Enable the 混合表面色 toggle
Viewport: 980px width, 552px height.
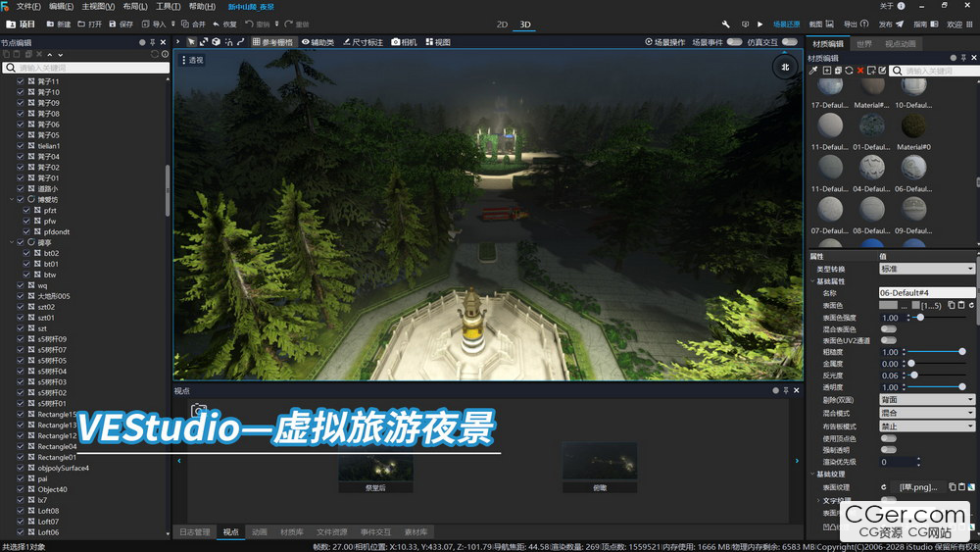point(888,328)
